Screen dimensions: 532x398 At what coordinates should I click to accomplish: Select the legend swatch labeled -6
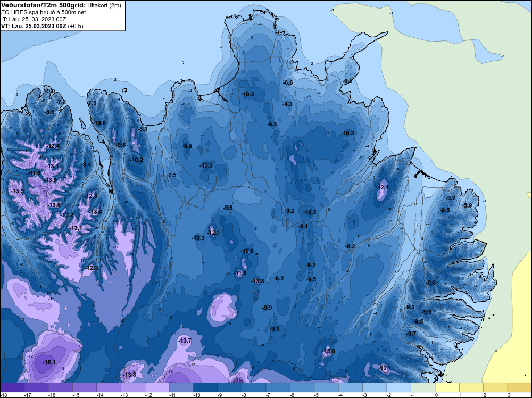point(302,387)
